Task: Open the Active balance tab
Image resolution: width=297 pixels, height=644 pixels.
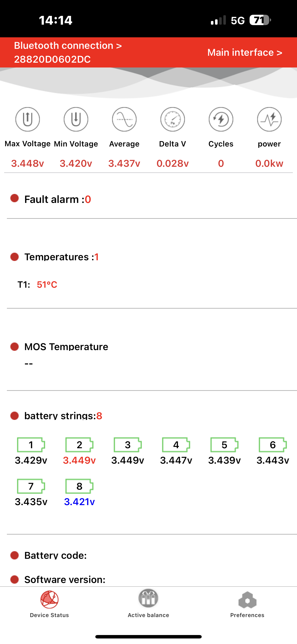Action: pos(148,604)
